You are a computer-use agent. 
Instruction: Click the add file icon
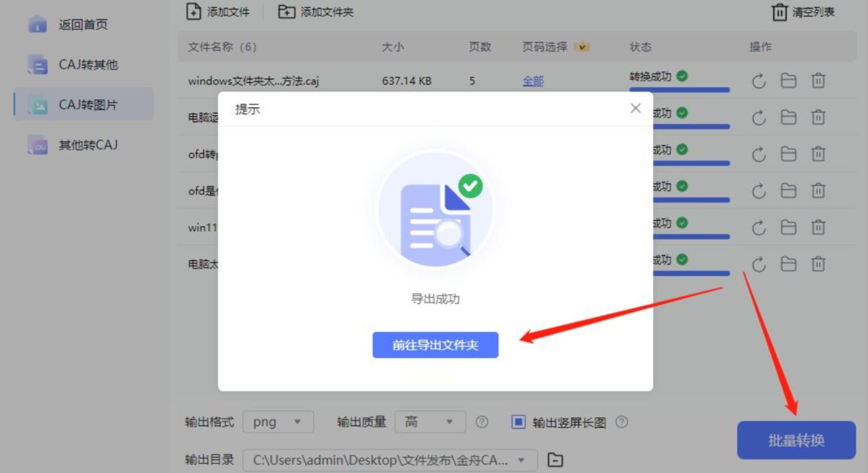(193, 12)
